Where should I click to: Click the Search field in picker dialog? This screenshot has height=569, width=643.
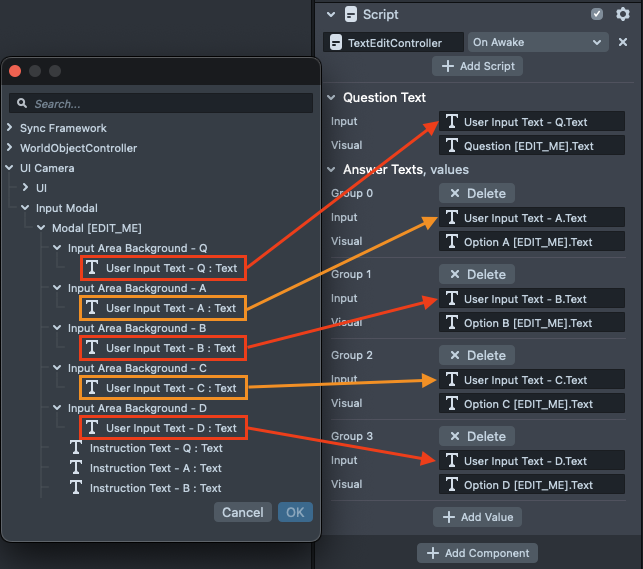pos(161,103)
